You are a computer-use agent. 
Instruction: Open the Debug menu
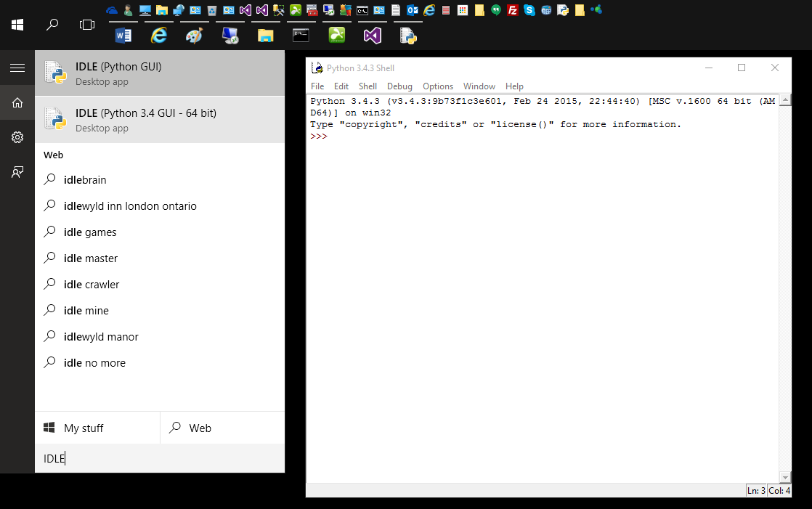399,86
